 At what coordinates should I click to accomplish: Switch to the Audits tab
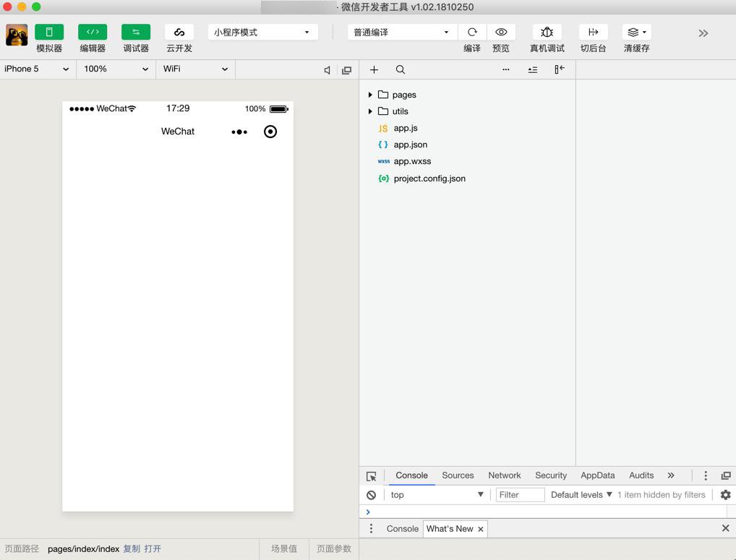click(x=641, y=475)
